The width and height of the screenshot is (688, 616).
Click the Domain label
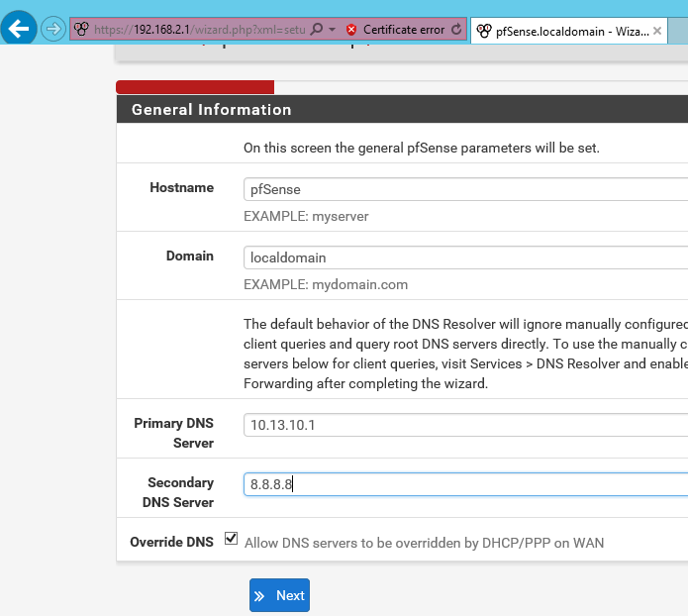pyautogui.click(x=189, y=256)
